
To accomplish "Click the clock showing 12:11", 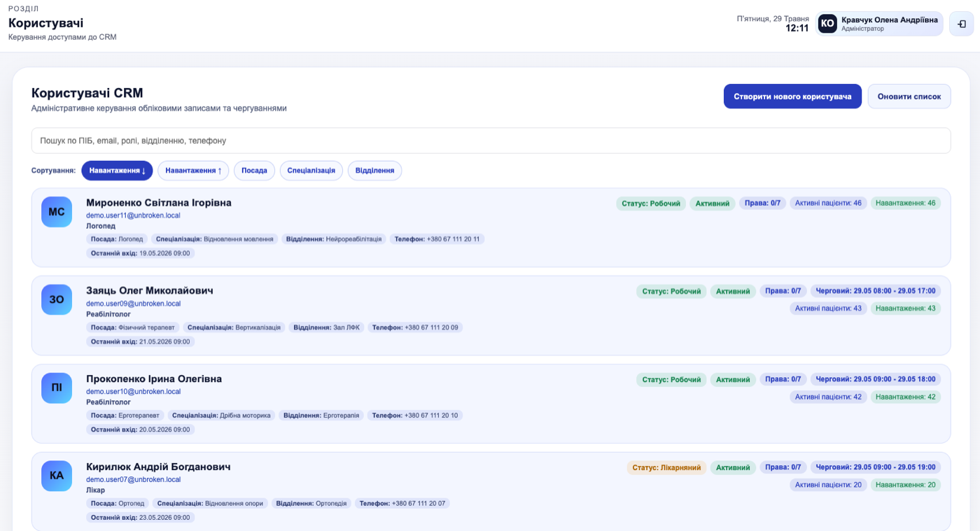I will pyautogui.click(x=797, y=29).
